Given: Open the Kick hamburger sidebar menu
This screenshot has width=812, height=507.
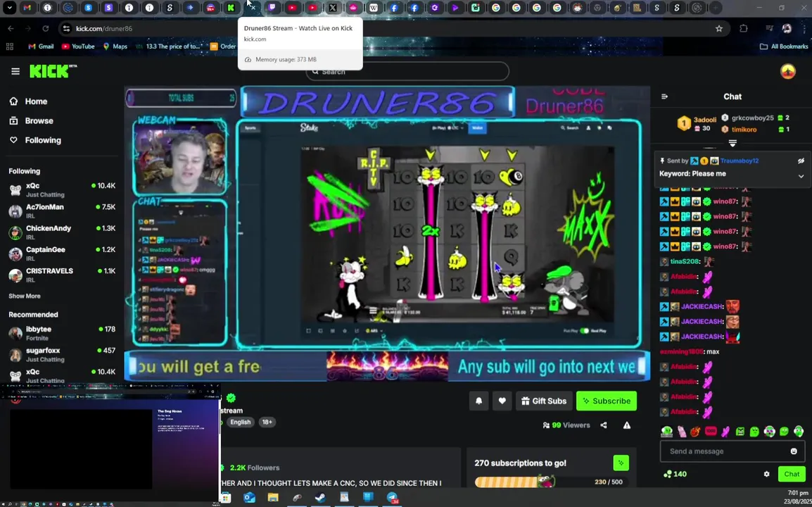Looking at the screenshot, I should 15,71.
